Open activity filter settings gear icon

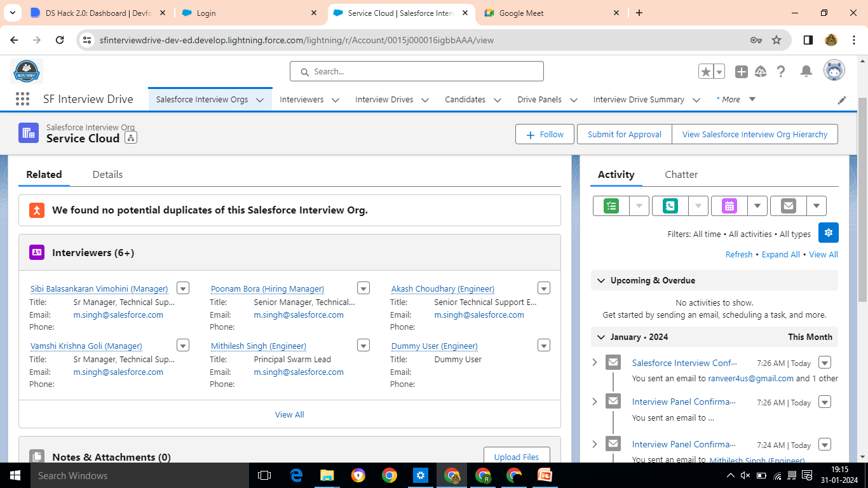(x=829, y=233)
